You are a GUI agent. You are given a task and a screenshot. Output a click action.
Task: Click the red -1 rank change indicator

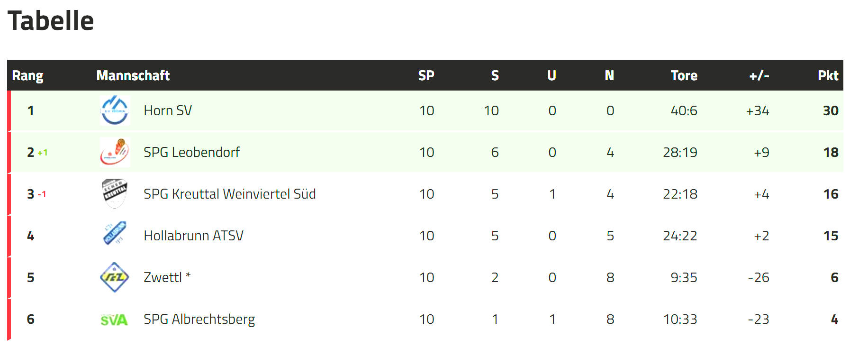pos(42,194)
